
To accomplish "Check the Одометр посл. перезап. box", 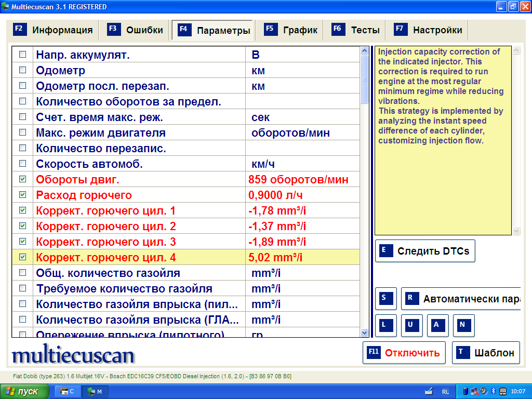I will point(23,86).
